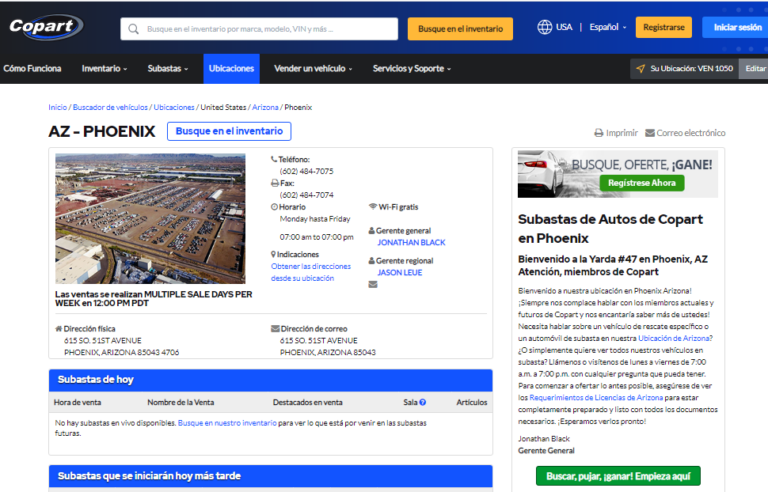Click the envelope icon beside Correo electrónico

point(650,133)
